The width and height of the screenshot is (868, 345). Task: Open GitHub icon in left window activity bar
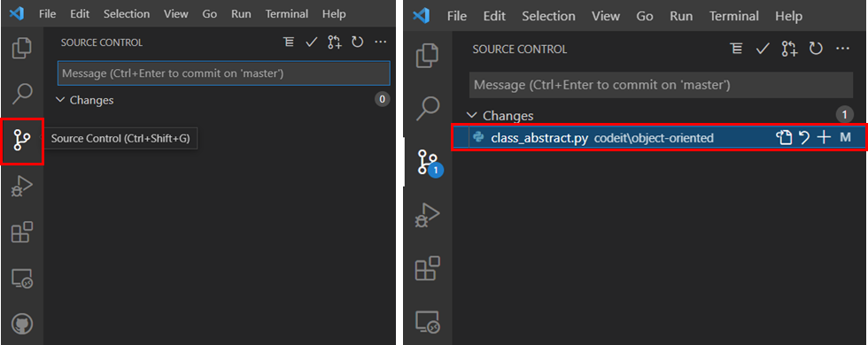(22, 324)
